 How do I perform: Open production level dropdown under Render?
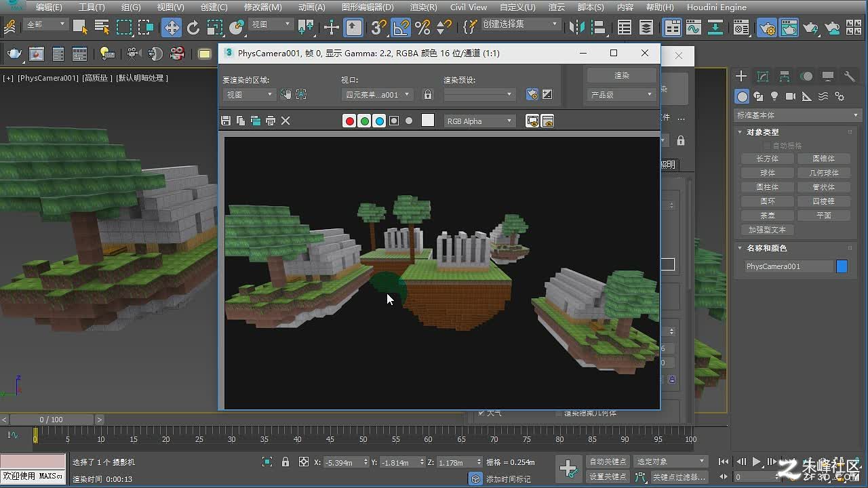(621, 94)
